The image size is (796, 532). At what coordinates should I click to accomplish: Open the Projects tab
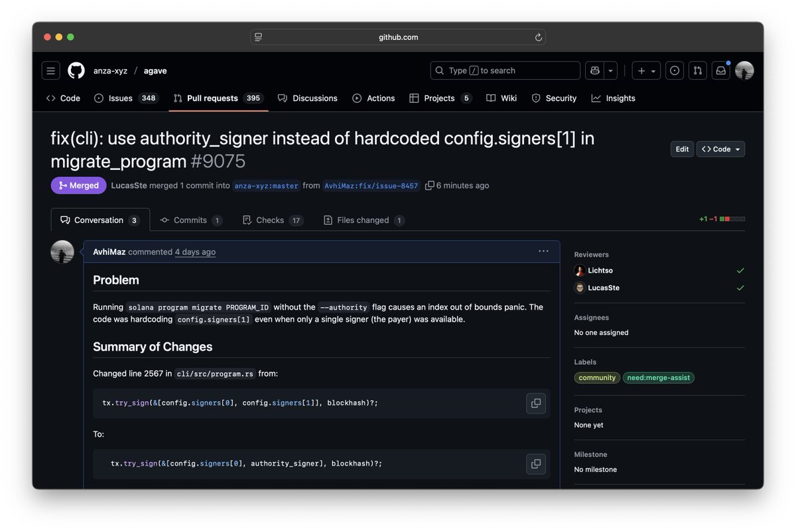click(440, 98)
